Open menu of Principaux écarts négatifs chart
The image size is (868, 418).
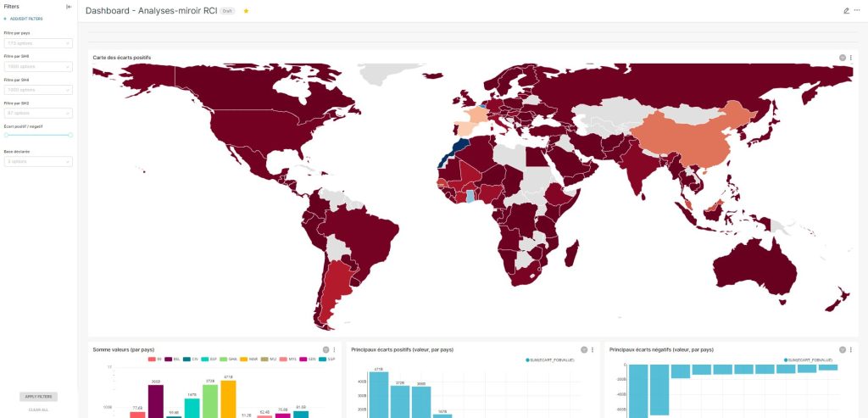click(851, 350)
